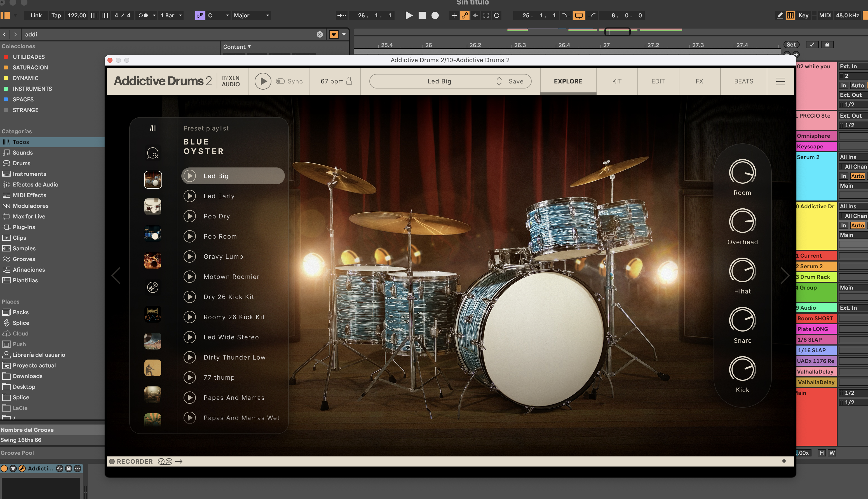The height and width of the screenshot is (499, 868).
Task: Open the BEATS tab in Addictive Drums
Action: [x=743, y=81]
